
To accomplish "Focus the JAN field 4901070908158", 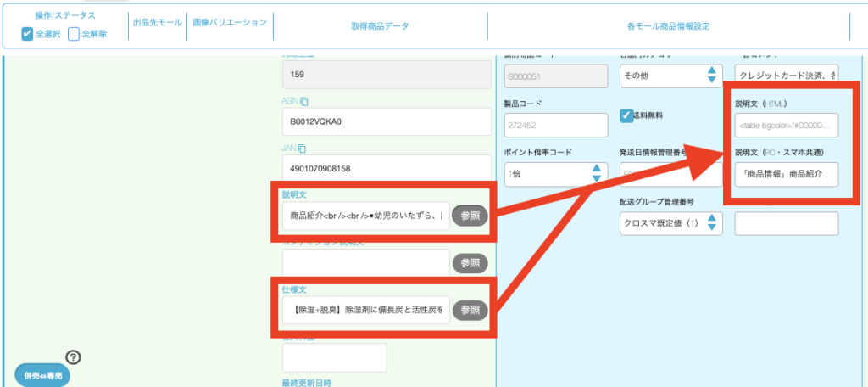I will pyautogui.click(x=387, y=169).
